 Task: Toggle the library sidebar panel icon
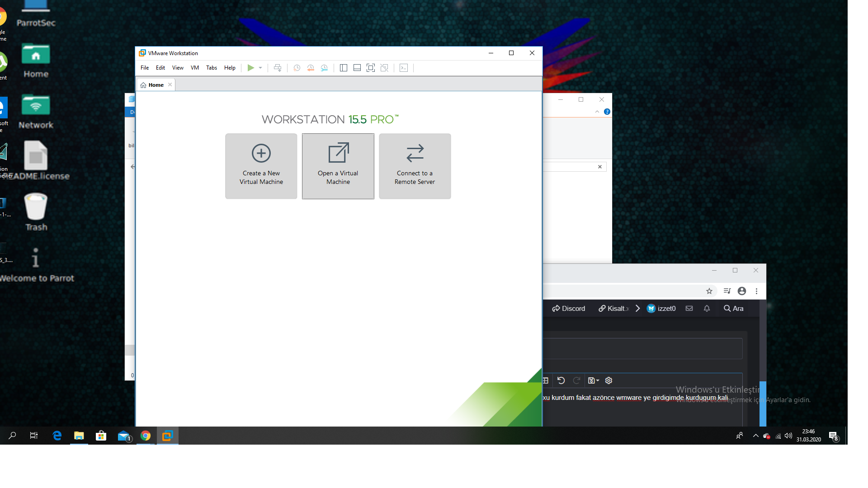click(344, 68)
